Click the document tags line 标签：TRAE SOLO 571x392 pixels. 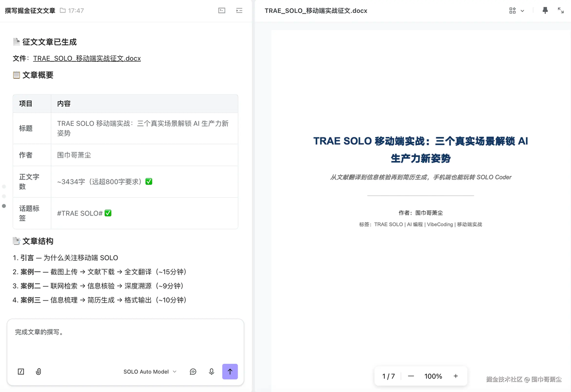421,224
